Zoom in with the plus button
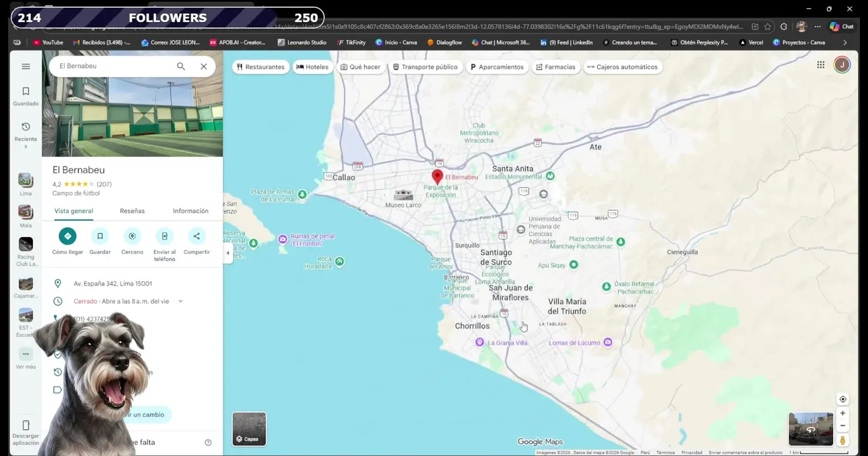This screenshot has width=868, height=456. (x=843, y=414)
